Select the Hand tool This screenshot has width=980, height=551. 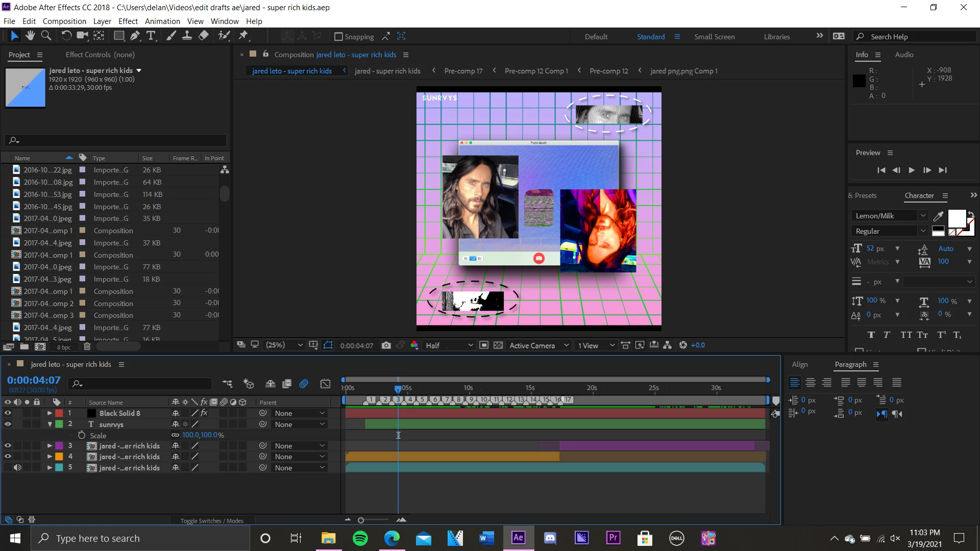click(x=30, y=36)
